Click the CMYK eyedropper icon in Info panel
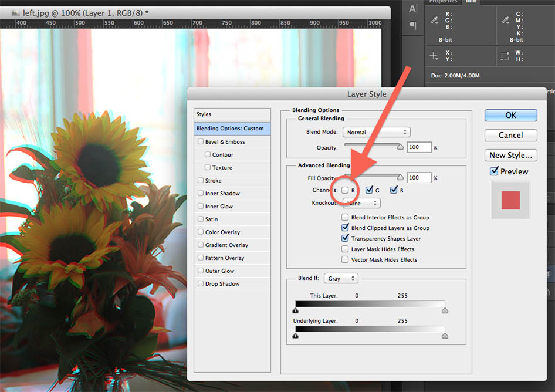The width and height of the screenshot is (555, 392). point(505,21)
